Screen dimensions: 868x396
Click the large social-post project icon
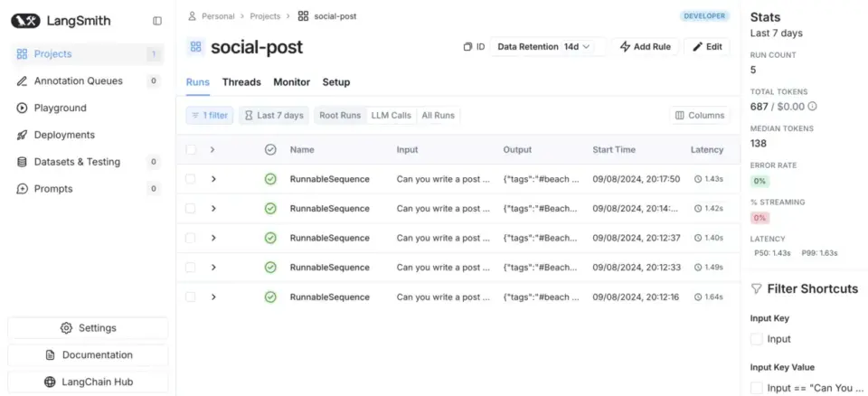[x=195, y=47]
